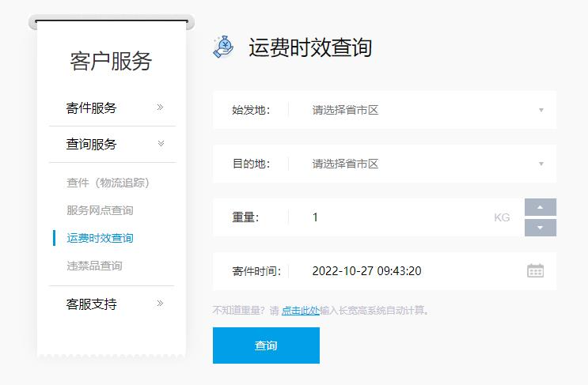The height and width of the screenshot is (385, 588).
Task: Click the 寄件时间: label
Action: click(x=256, y=271)
